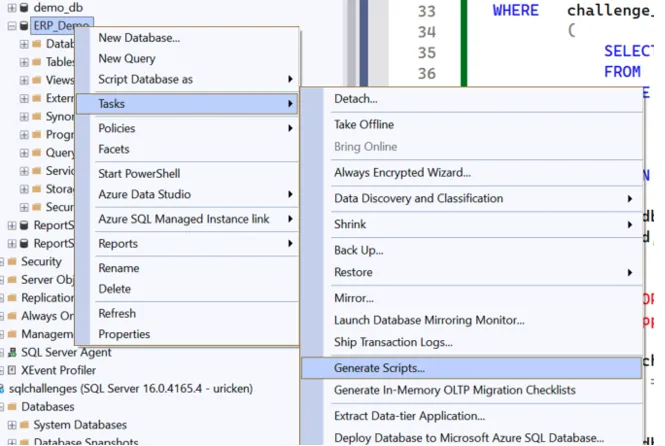
Task: Collapse the ERP_Demo database node
Action: coord(11,26)
